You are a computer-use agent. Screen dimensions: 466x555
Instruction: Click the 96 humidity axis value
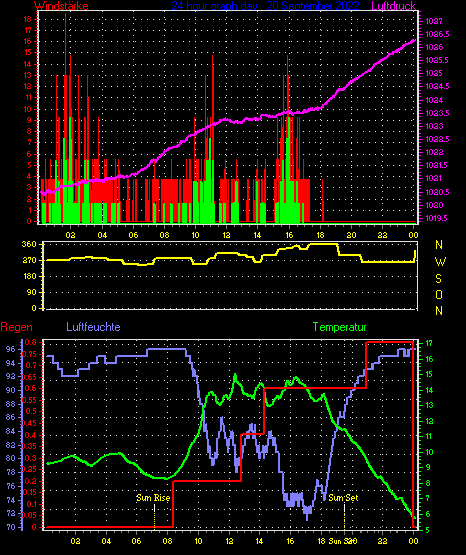point(10,349)
